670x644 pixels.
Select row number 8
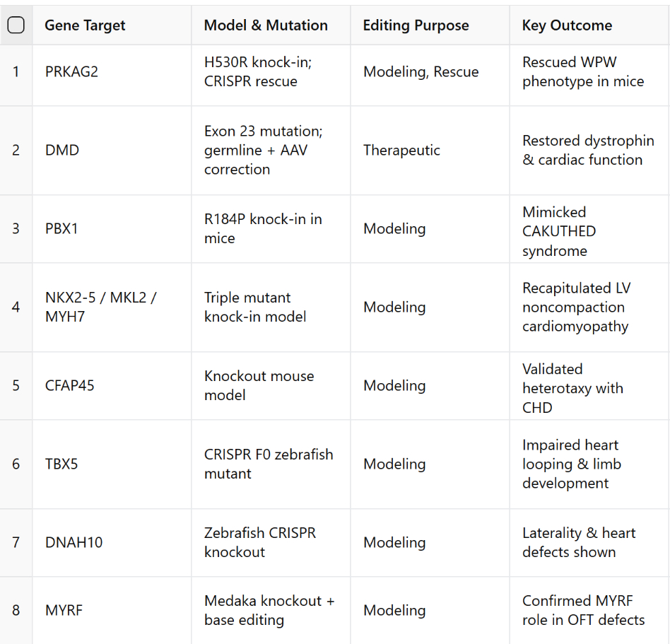[16, 610]
